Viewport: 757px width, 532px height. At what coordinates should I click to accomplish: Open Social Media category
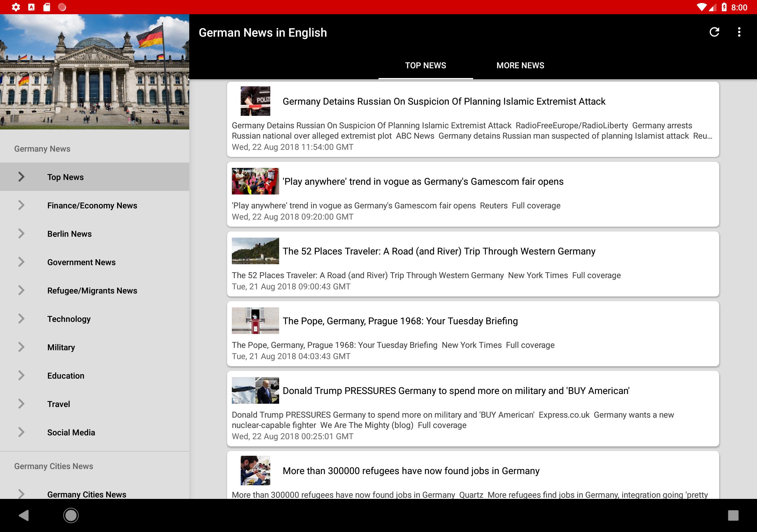[95, 432]
